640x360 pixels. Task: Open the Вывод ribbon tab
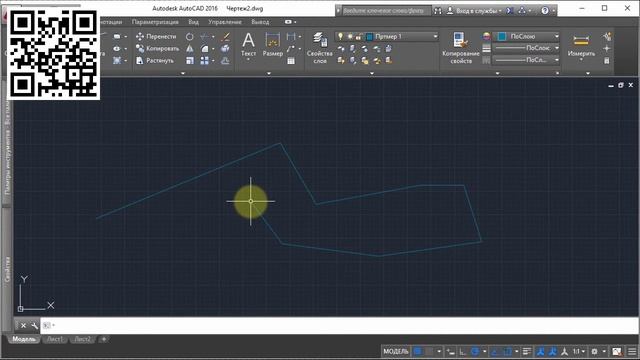click(x=260, y=22)
